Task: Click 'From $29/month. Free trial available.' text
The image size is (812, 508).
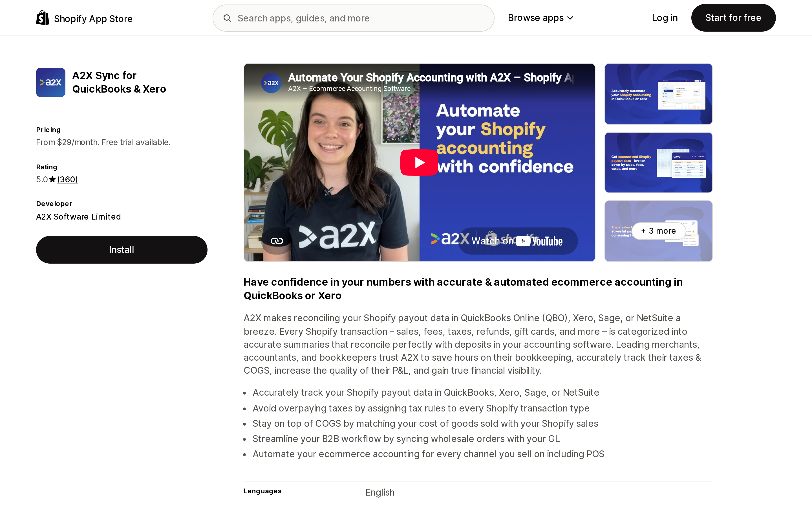Action: point(103,142)
